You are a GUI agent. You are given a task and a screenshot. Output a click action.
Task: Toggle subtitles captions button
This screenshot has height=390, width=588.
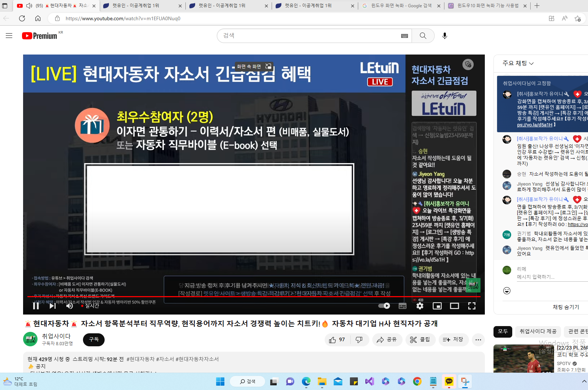(x=402, y=306)
